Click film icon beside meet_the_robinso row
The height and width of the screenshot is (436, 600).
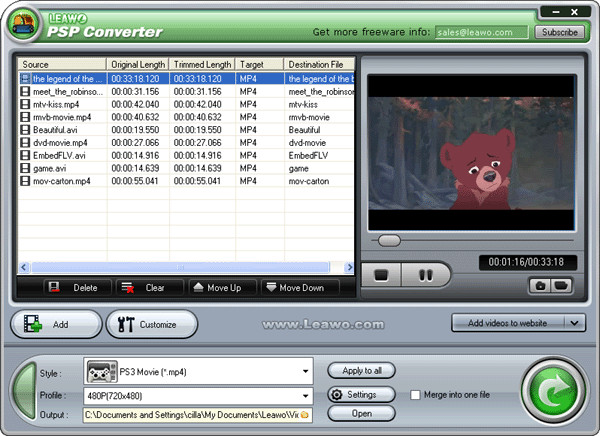point(25,91)
